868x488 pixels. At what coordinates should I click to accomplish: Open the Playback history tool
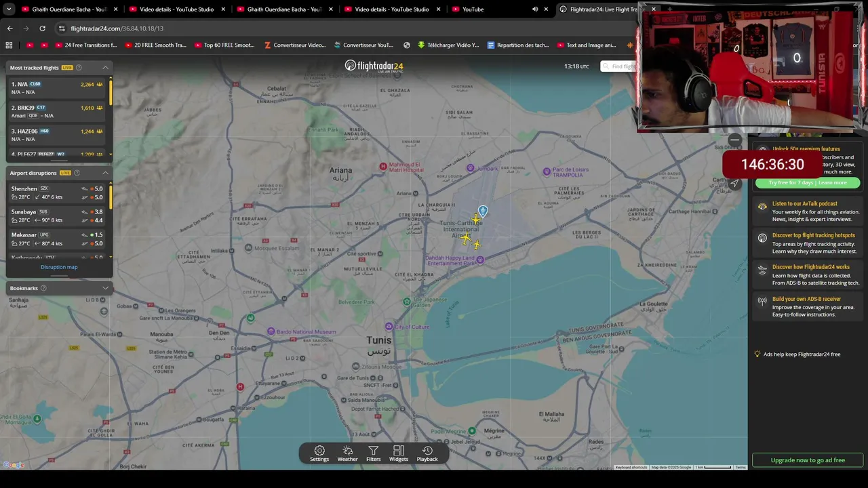click(427, 453)
